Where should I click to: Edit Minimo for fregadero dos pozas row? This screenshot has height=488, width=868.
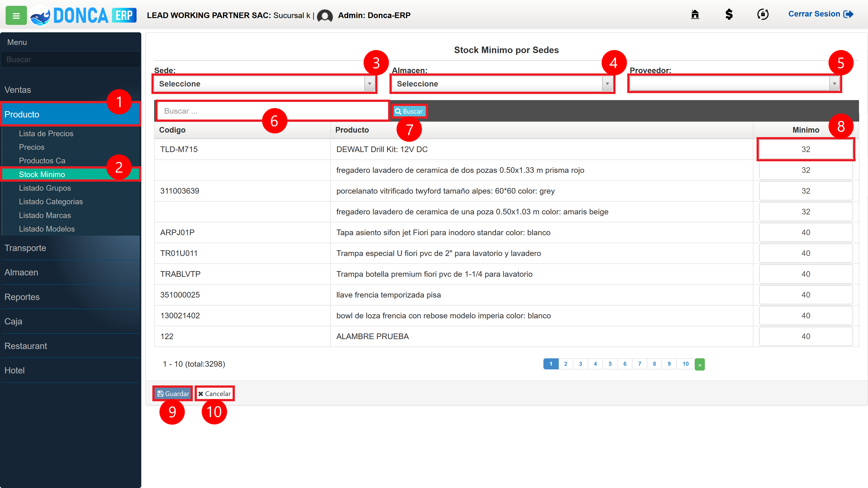pos(806,170)
